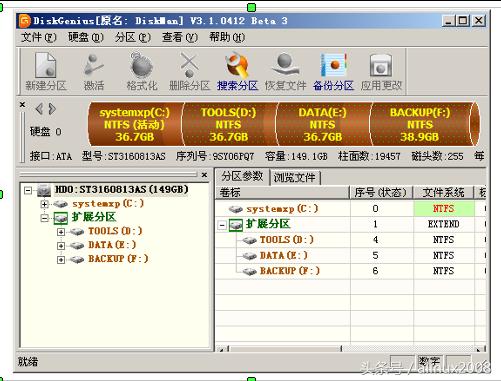Open the 查看(V) menu
The height and width of the screenshot is (381, 501).
pos(180,37)
